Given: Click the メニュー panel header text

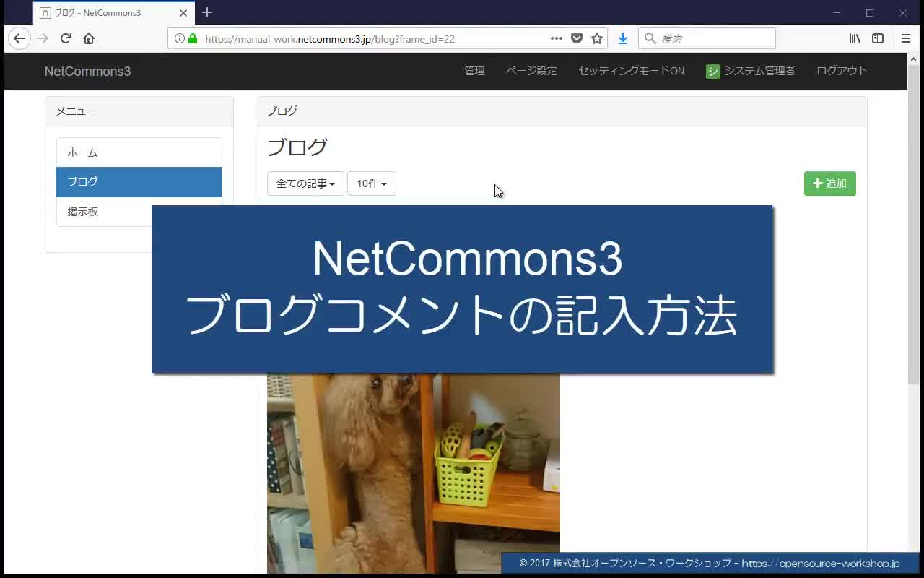Looking at the screenshot, I should point(76,111).
